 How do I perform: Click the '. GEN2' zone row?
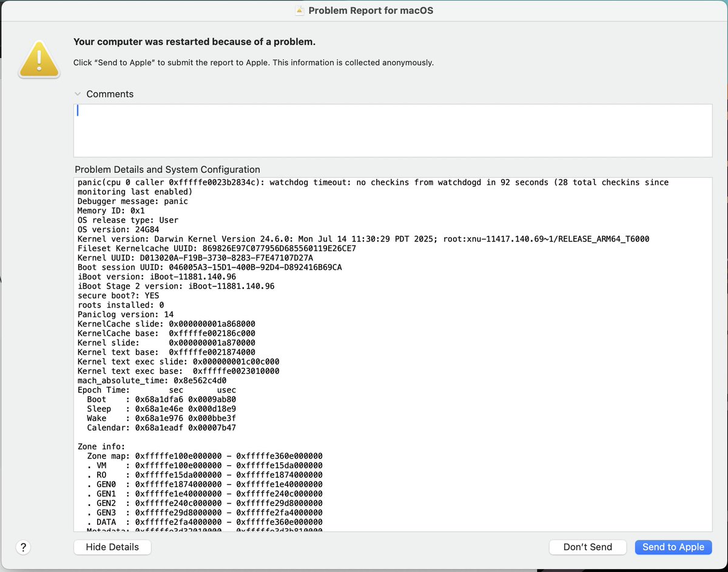(x=204, y=503)
